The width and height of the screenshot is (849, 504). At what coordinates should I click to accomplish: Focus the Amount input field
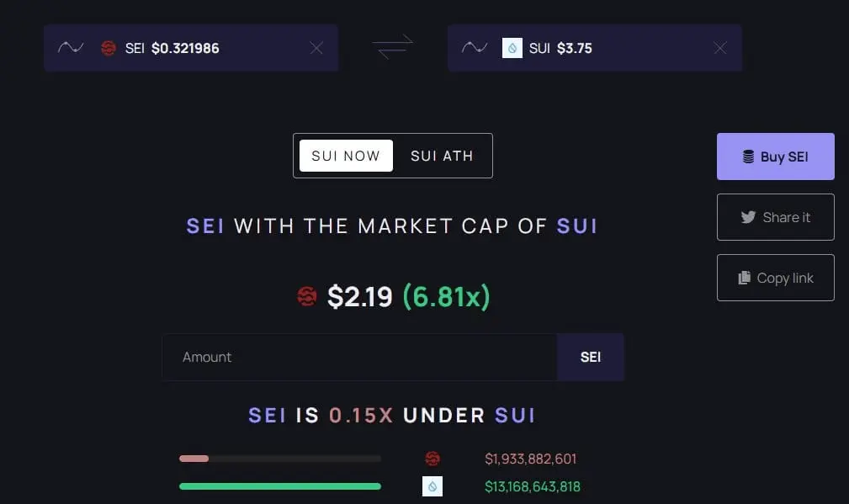(x=359, y=358)
